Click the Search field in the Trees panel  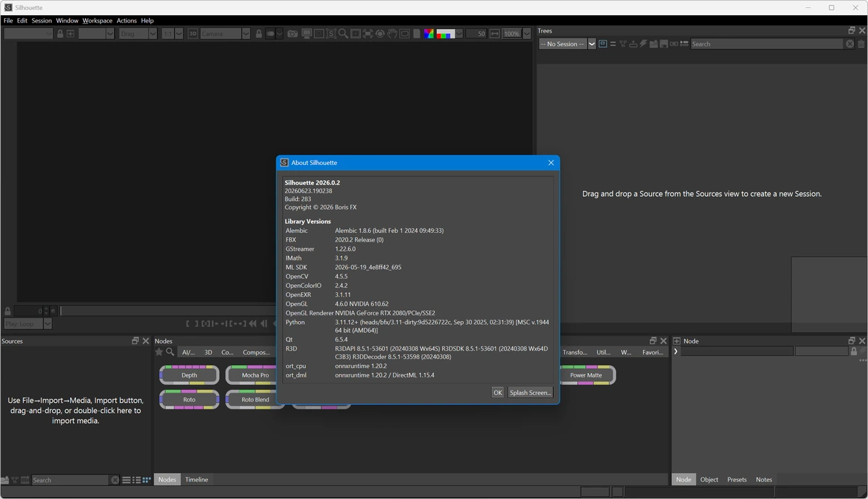click(767, 44)
